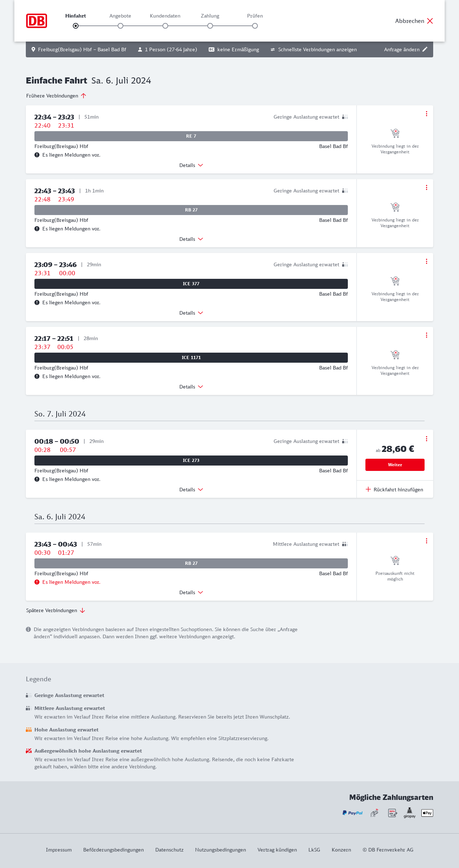The width and height of the screenshot is (459, 868).
Task: Select the Zahlung progress step circle
Action: (210, 26)
